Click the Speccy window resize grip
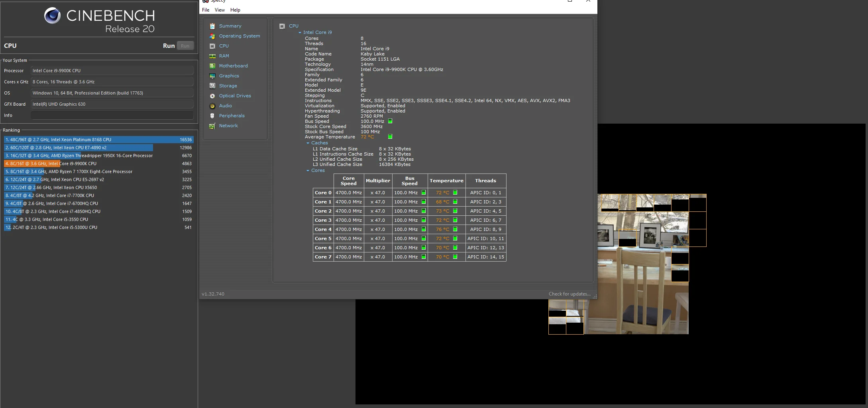The image size is (868, 408). coord(595,297)
